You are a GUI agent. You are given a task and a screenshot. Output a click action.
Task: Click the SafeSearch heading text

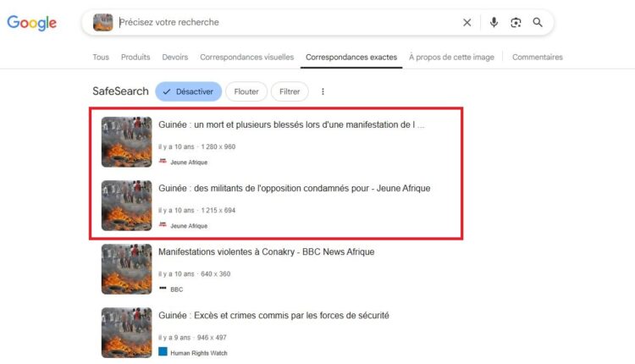tap(121, 91)
